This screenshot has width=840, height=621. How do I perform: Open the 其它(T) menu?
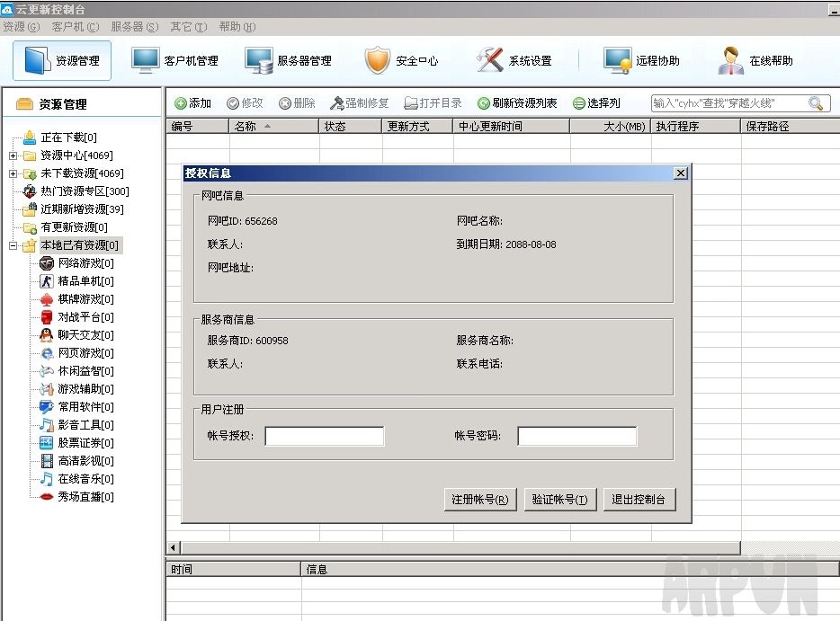189,27
